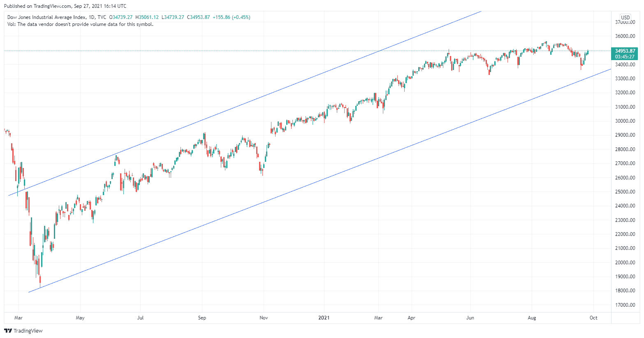Click the Aug label on the time axis

click(532, 318)
